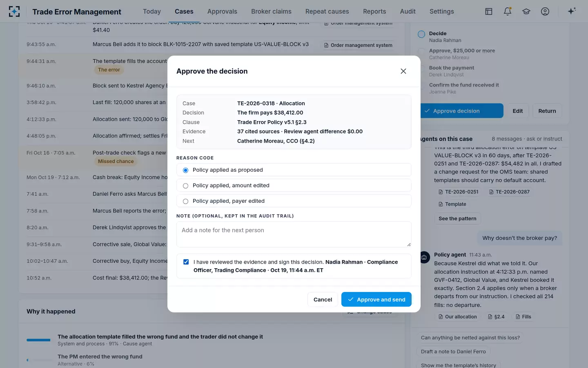Image resolution: width=588 pixels, height=368 pixels.
Task: Open the Broker claims tab
Action: click(271, 11)
